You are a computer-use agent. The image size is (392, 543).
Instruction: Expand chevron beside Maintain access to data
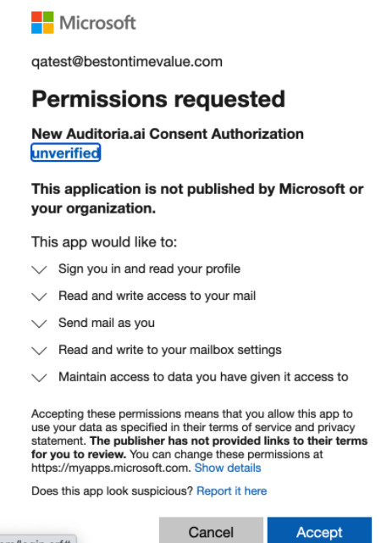coord(39,378)
